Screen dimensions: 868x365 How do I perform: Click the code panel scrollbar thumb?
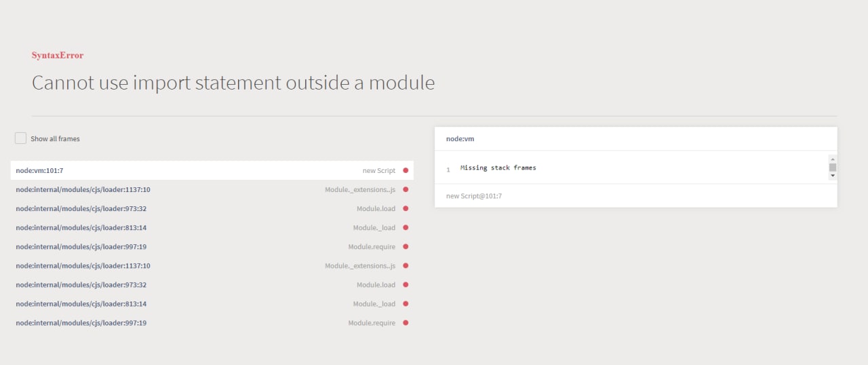tap(833, 167)
